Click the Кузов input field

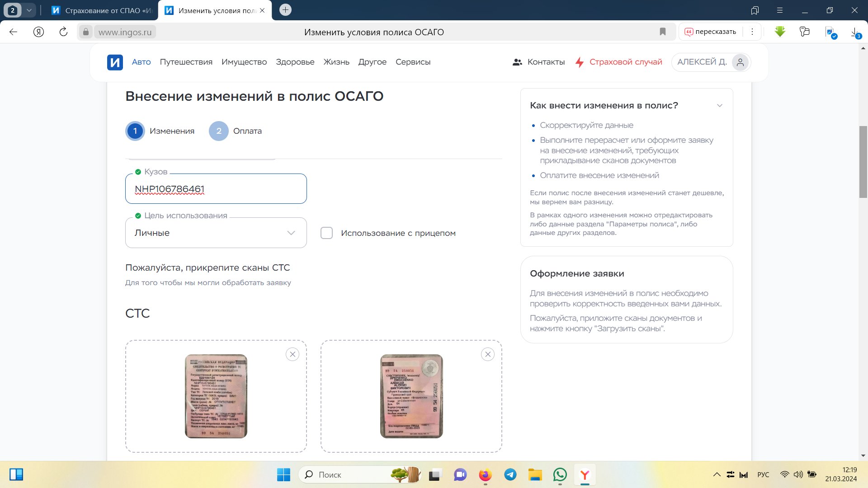[216, 189]
